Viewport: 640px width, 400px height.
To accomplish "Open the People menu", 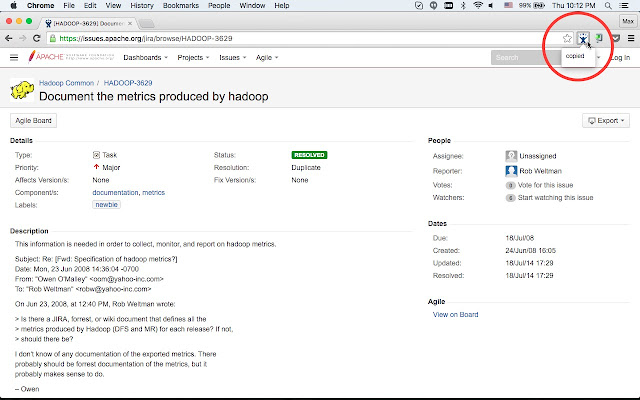I will 219,5.
